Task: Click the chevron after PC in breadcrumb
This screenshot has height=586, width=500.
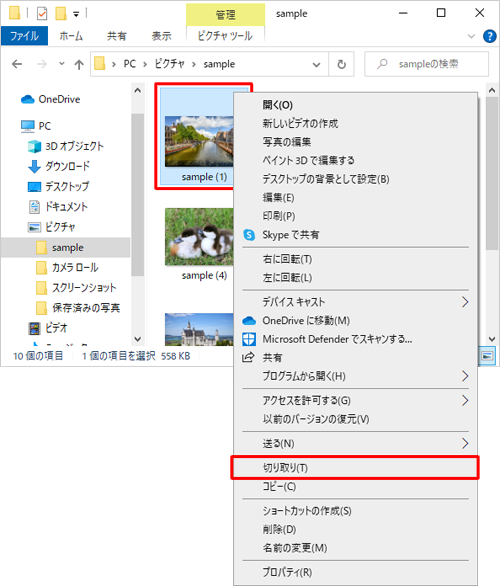Action: click(x=145, y=65)
